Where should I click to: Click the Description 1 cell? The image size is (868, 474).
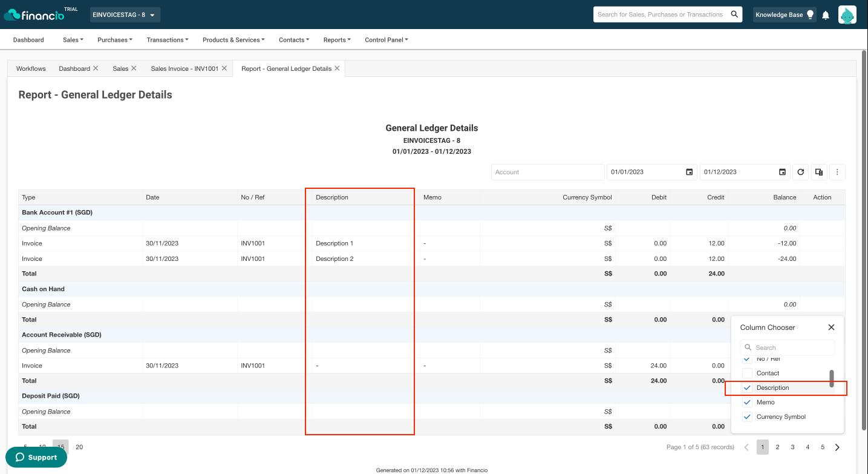click(366, 243)
